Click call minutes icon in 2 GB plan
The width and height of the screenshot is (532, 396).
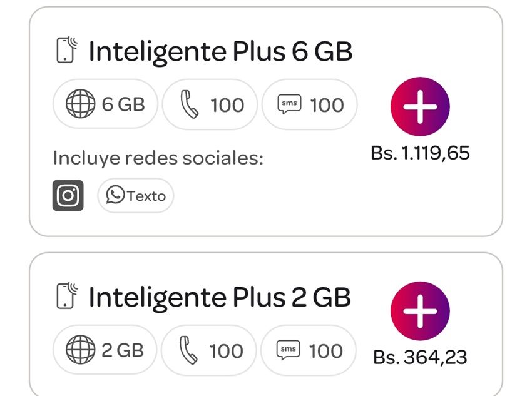click(x=188, y=351)
